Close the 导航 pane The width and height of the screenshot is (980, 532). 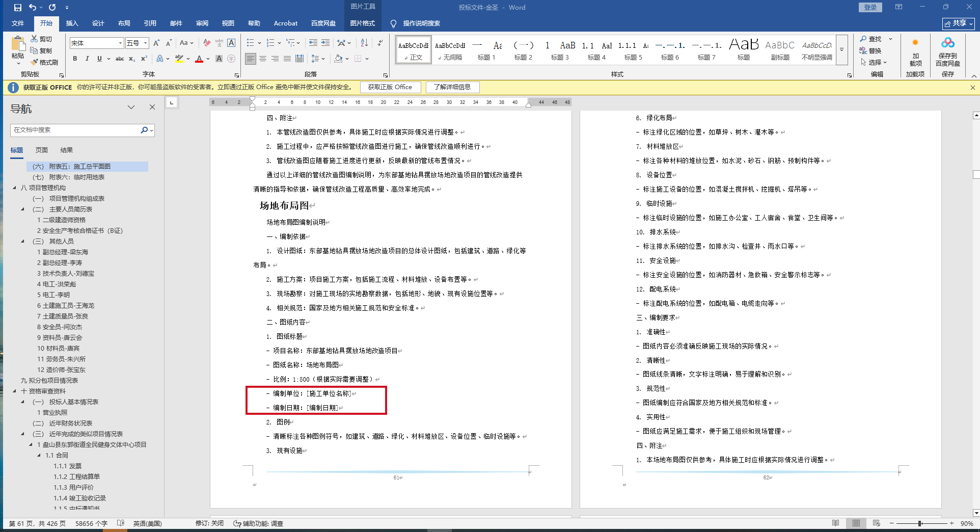[x=152, y=107]
